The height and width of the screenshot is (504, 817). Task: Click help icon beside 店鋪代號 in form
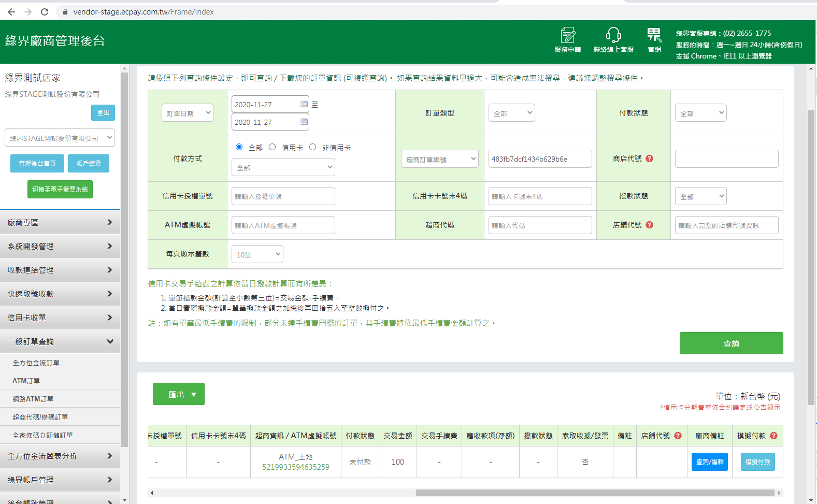pos(649,225)
